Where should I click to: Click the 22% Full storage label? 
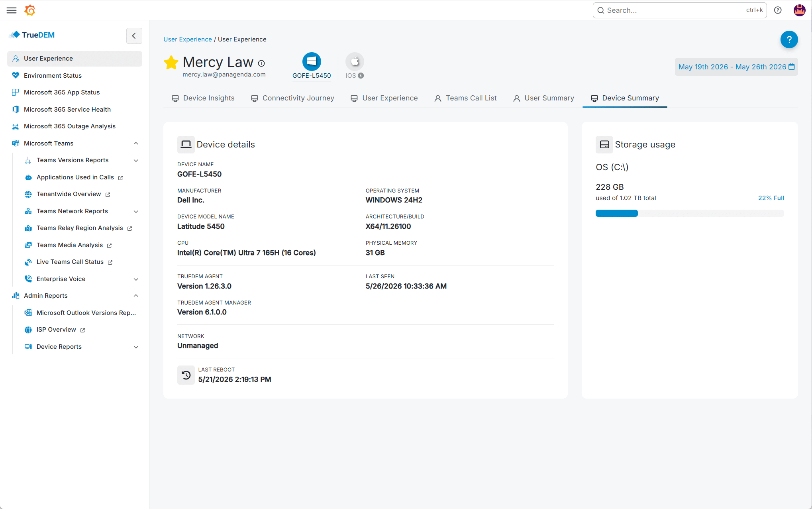coord(771,198)
